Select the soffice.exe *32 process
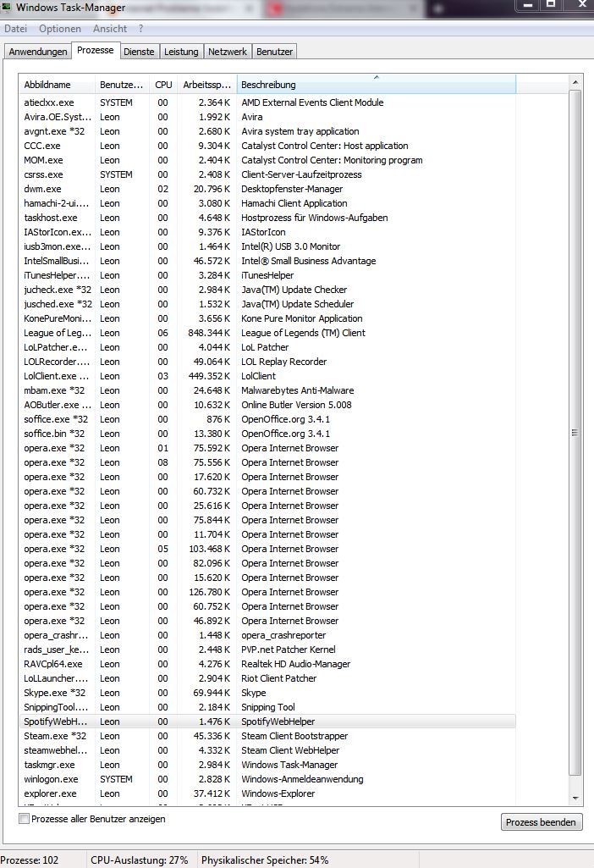Image resolution: width=594 pixels, height=868 pixels. click(267, 419)
